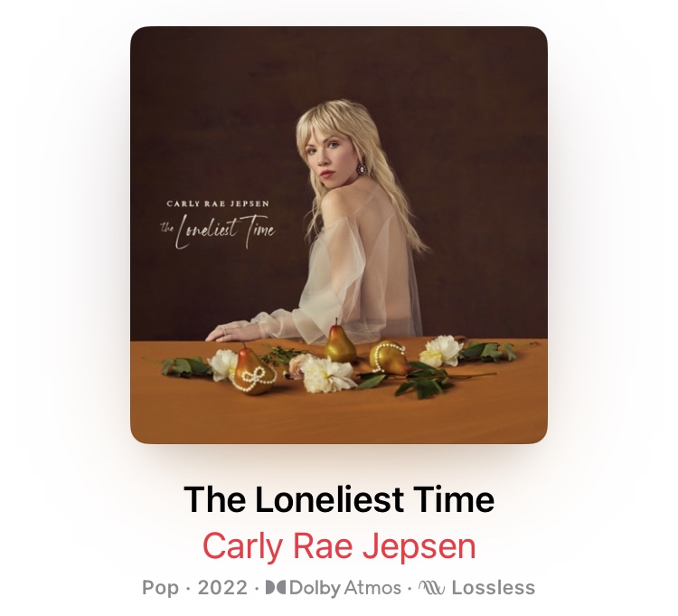678x616 pixels.
Task: Click the green leaves at the table's left end
Action: pyautogui.click(x=186, y=366)
